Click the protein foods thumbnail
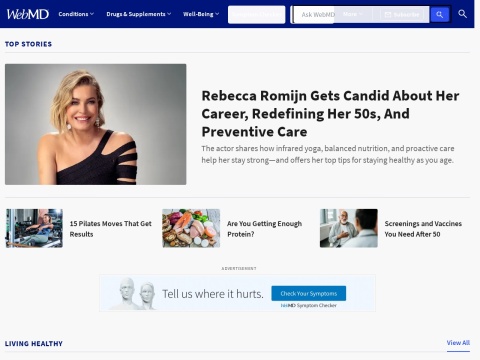The width and height of the screenshot is (480, 360). pos(191,228)
